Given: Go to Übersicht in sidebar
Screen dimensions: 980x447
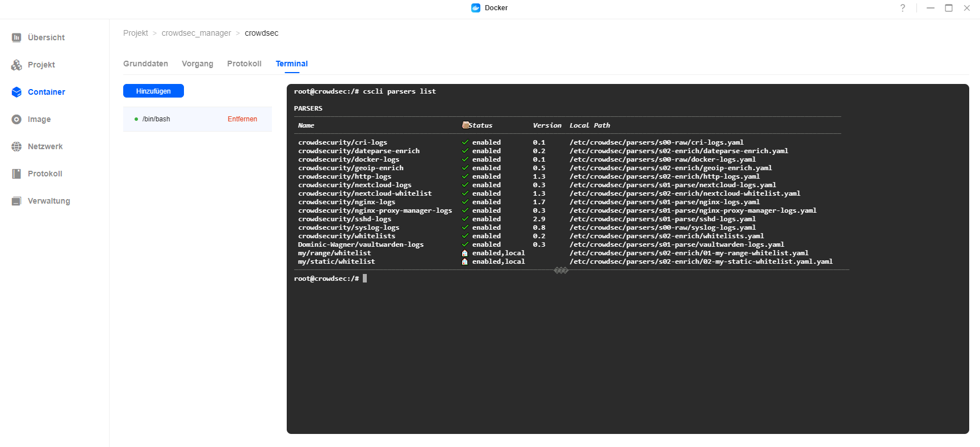Looking at the screenshot, I should [46, 37].
